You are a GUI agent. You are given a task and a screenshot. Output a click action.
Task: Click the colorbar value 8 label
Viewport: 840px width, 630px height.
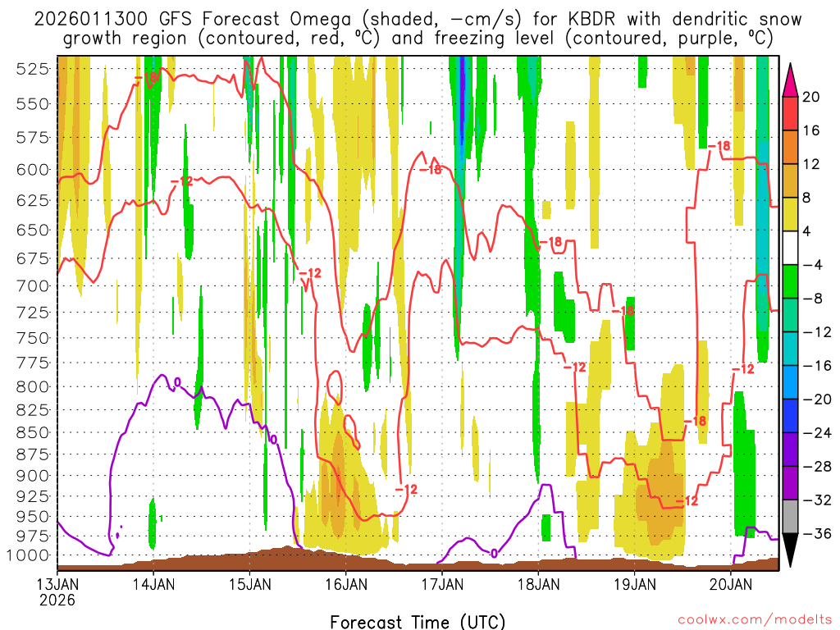(x=807, y=198)
